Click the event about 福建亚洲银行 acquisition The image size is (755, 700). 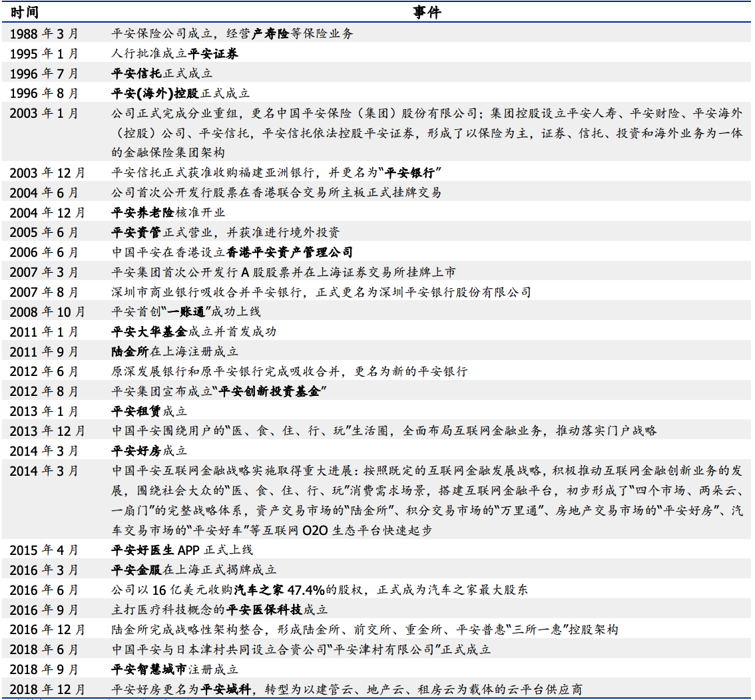[276, 173]
